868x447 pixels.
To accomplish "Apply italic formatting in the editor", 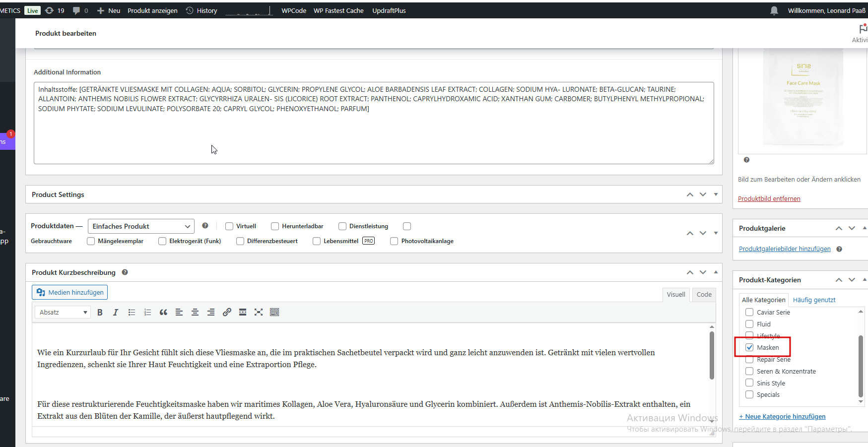I will click(116, 312).
